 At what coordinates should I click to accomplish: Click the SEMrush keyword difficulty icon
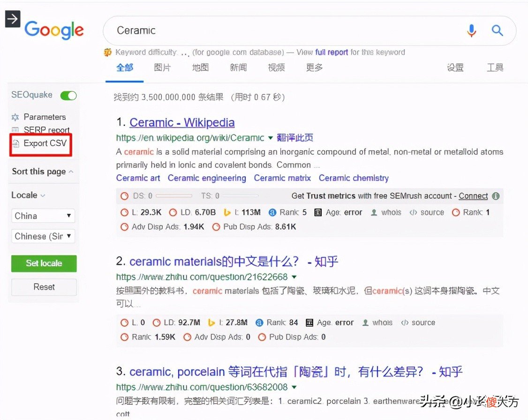[107, 52]
